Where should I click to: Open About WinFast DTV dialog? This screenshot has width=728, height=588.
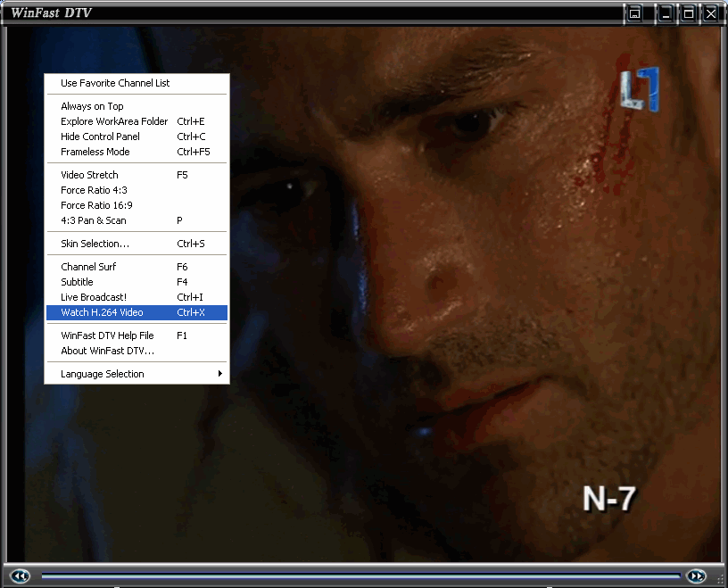[x=137, y=351]
